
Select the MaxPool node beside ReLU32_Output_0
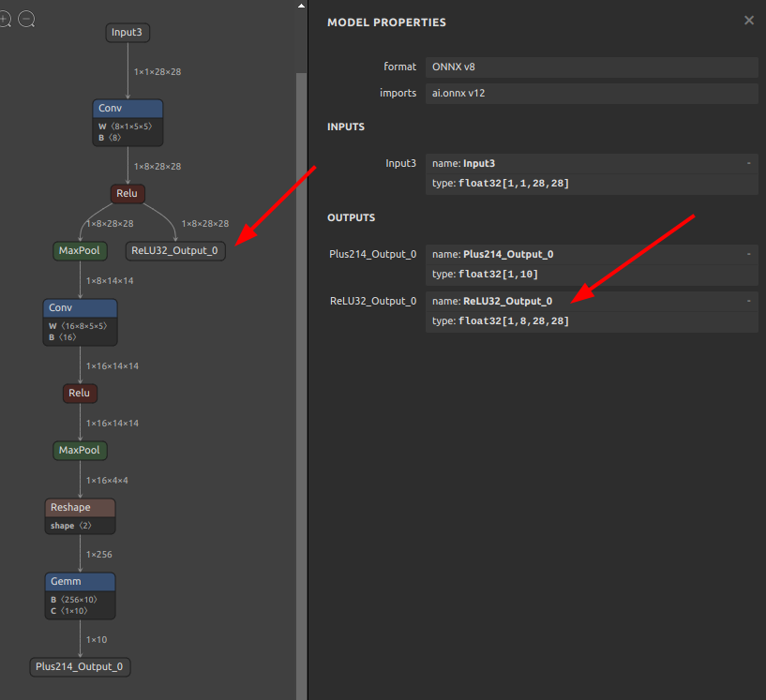pyautogui.click(x=80, y=250)
